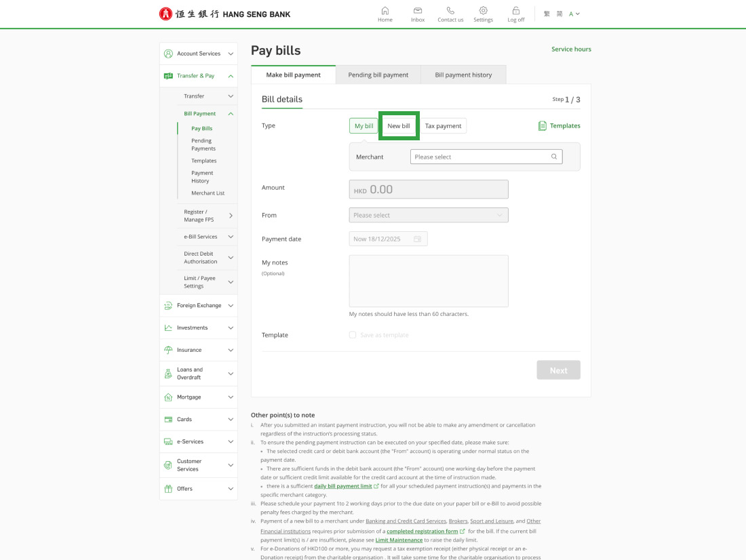Click the Home icon in header
The height and width of the screenshot is (560, 746).
click(385, 11)
